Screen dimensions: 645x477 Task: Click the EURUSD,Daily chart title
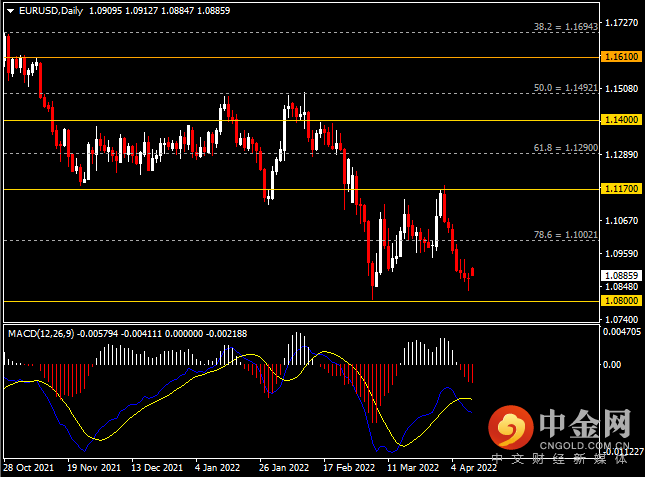pos(50,11)
